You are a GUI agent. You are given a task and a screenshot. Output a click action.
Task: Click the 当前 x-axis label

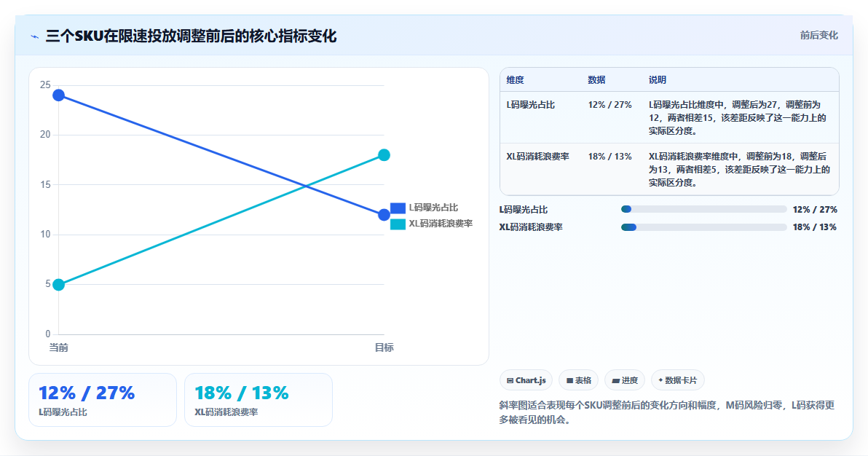(x=59, y=347)
